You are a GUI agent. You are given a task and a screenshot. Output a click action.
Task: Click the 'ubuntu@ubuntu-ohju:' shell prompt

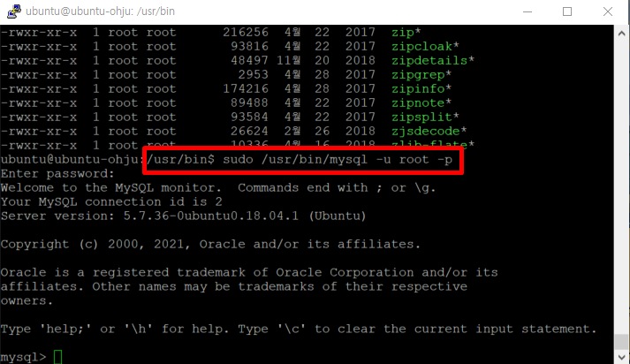(72, 160)
